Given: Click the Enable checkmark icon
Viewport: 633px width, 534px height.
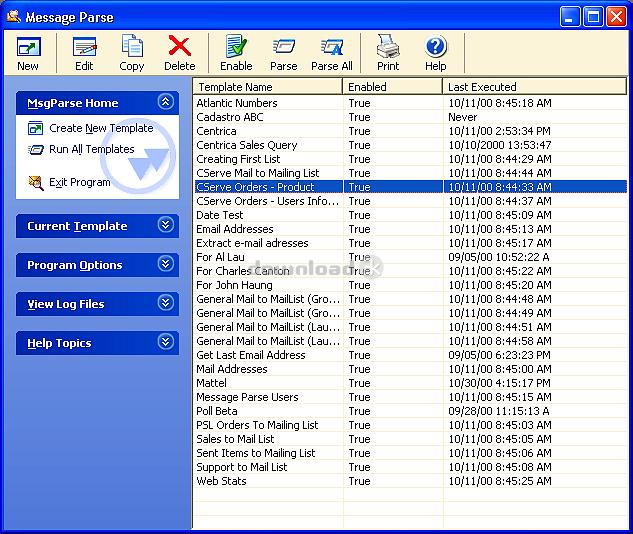Looking at the screenshot, I should pos(236,48).
